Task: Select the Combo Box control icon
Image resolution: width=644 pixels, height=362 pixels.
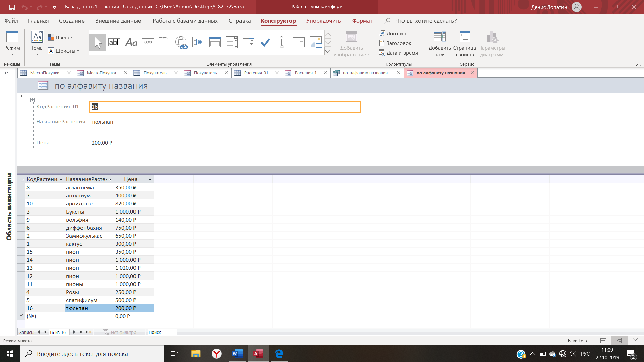Action: (x=231, y=42)
